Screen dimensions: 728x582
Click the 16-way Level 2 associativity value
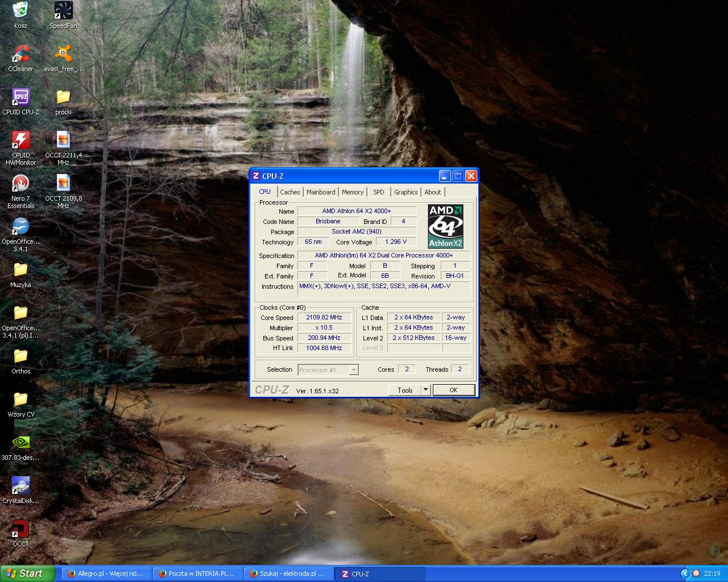click(456, 338)
